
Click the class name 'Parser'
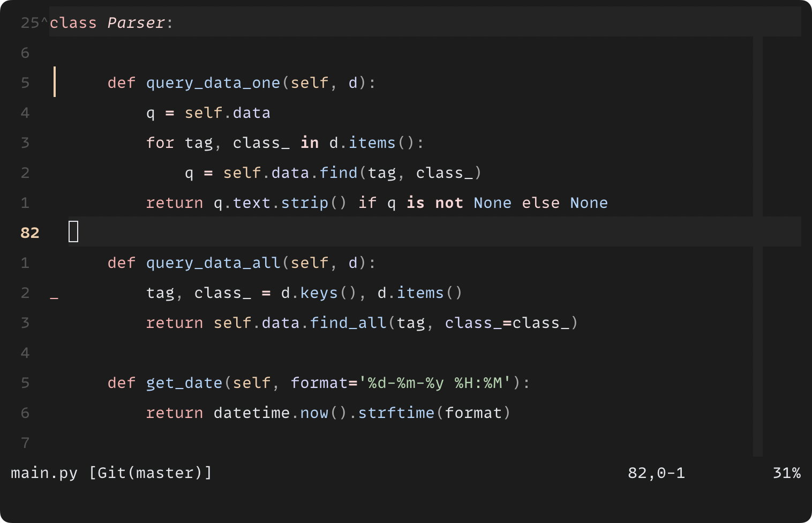click(136, 23)
